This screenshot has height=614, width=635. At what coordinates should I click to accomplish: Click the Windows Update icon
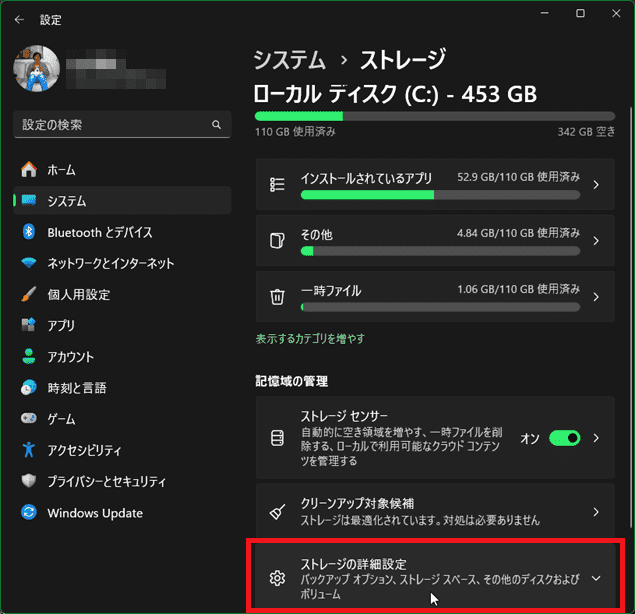coord(29,513)
